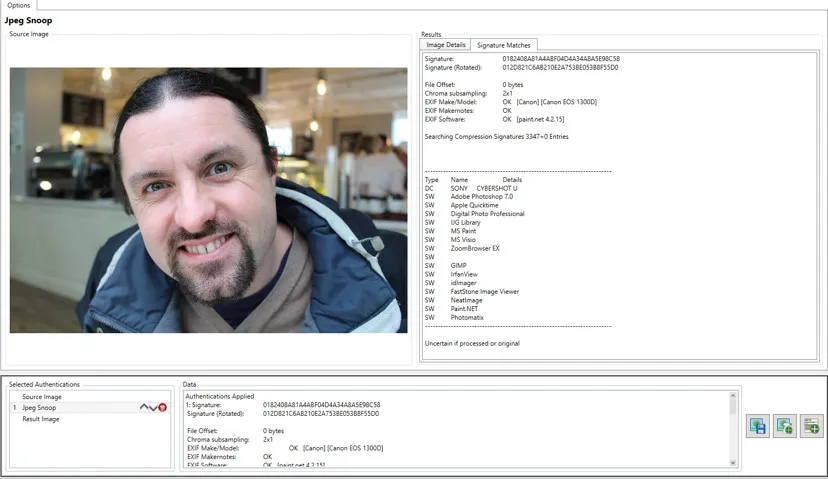This screenshot has height=479, width=828.
Task: Click 'Paint.NET' in the signature list
Action: click(x=464, y=308)
